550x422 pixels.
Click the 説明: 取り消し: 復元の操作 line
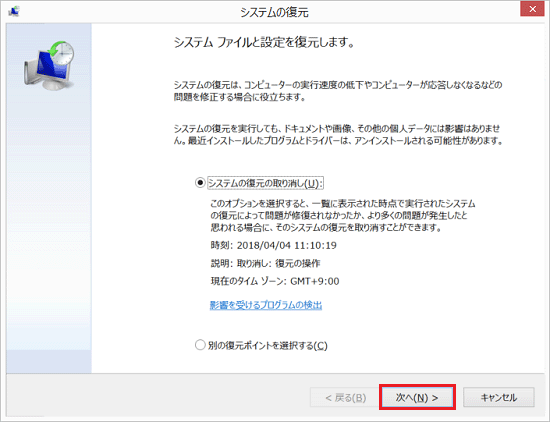click(x=265, y=263)
